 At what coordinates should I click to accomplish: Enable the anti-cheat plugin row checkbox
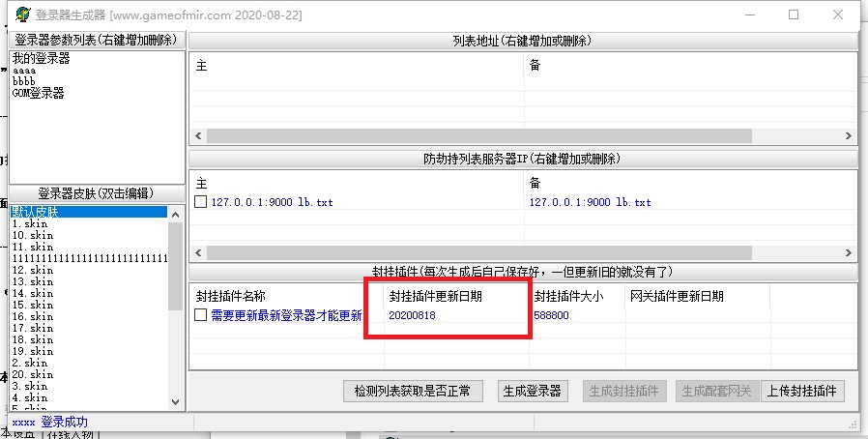pos(201,315)
